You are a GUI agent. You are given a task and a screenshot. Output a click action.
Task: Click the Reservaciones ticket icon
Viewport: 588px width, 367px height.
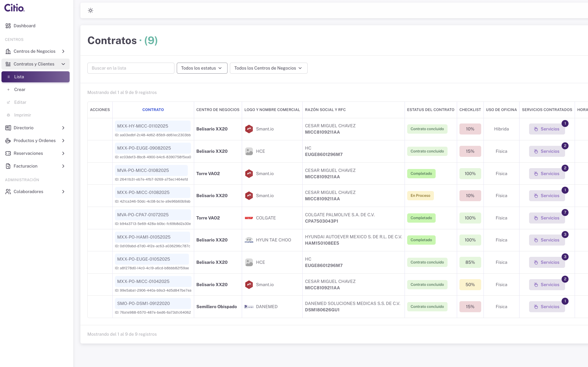[8, 153]
